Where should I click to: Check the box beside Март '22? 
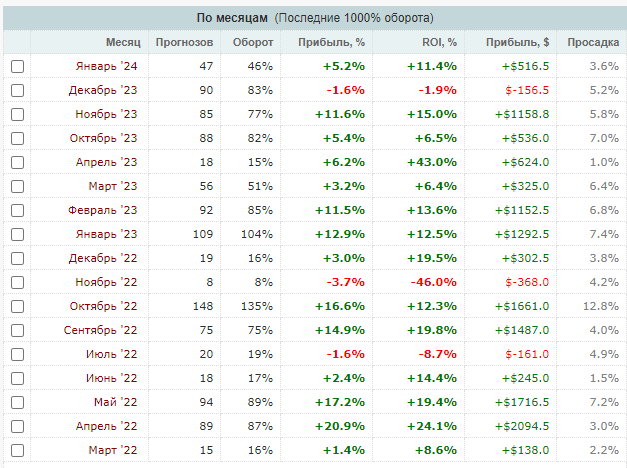point(17,450)
